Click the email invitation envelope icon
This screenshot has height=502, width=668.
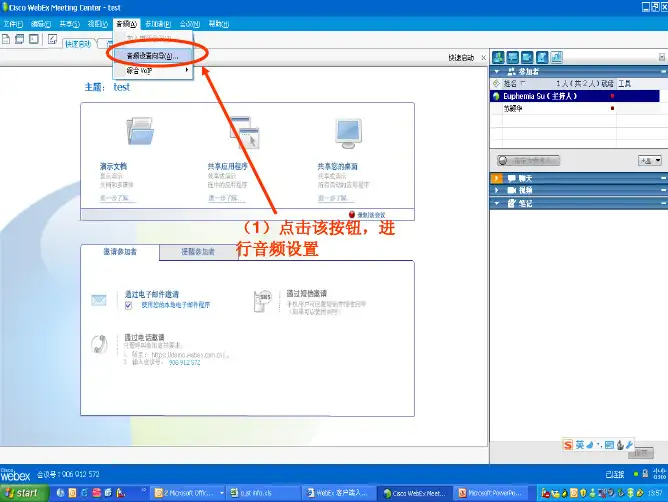click(x=99, y=299)
